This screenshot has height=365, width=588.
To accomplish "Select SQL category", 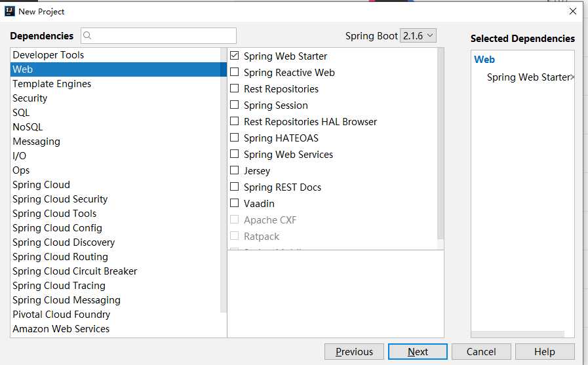I will 119,113.
